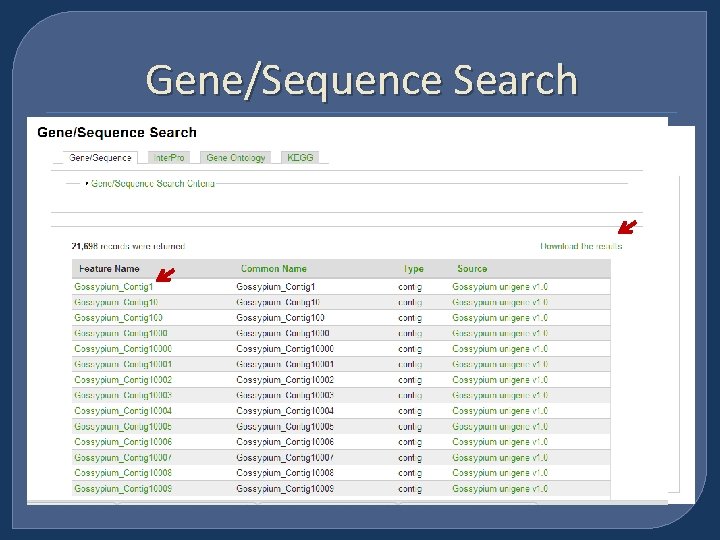Open source link in Gossypium_Contig100 row
720x540 pixels.
coord(500,318)
